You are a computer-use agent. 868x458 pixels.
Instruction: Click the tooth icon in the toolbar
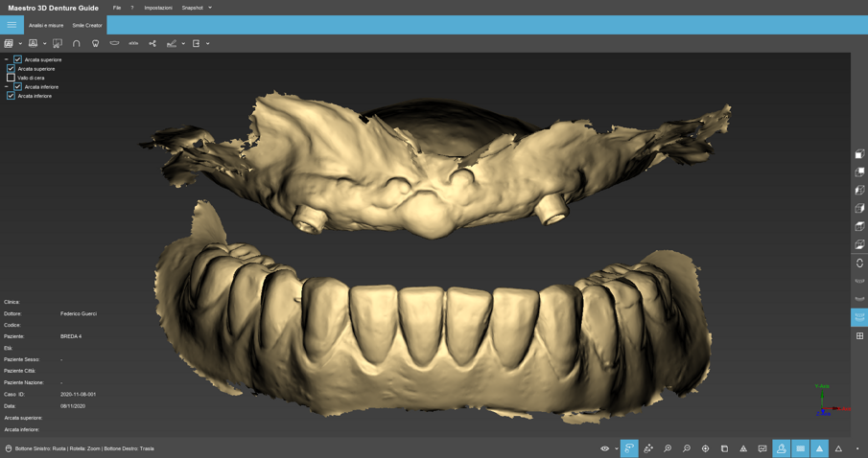[x=95, y=43]
